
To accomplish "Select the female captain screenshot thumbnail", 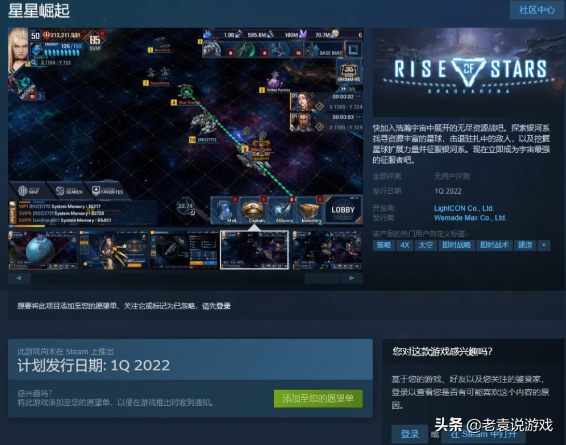I will [114, 250].
